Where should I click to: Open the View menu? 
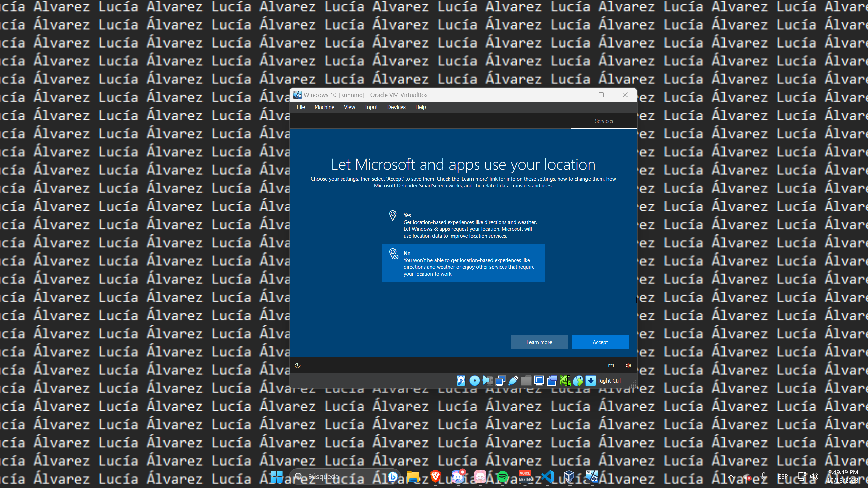click(349, 107)
